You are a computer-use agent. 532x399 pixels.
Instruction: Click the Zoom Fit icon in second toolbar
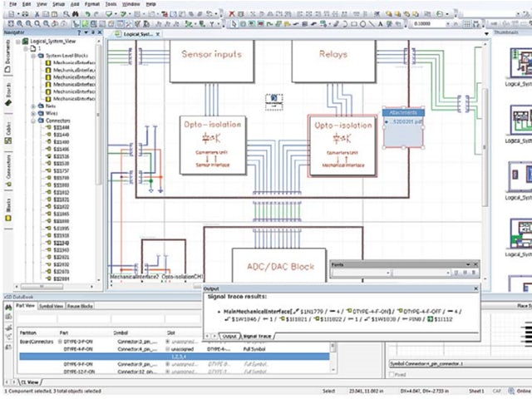pyautogui.click(x=11, y=24)
